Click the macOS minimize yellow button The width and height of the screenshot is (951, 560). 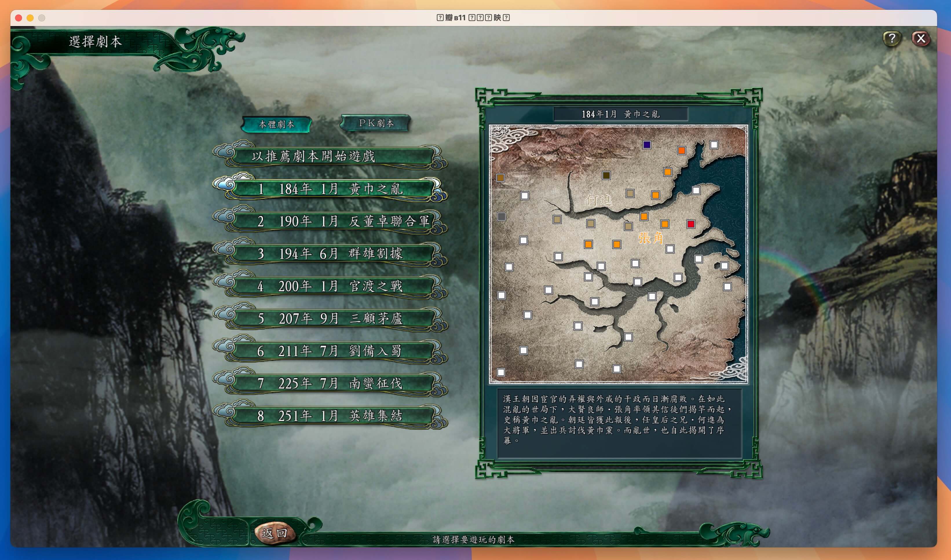click(x=30, y=18)
